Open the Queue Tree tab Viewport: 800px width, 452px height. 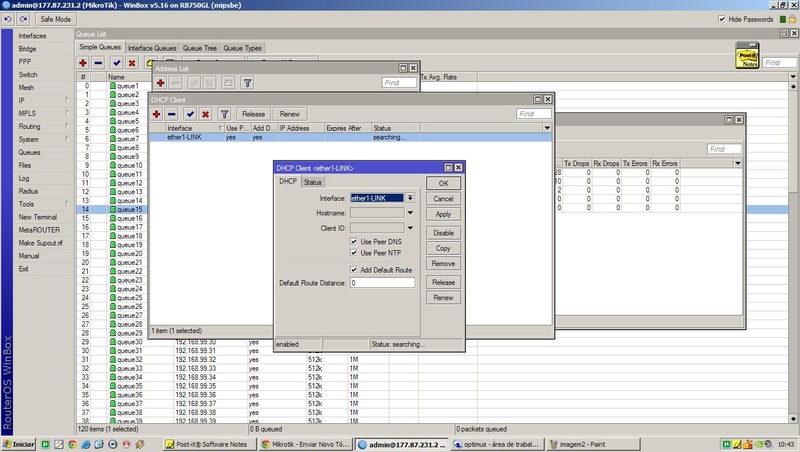[200, 48]
